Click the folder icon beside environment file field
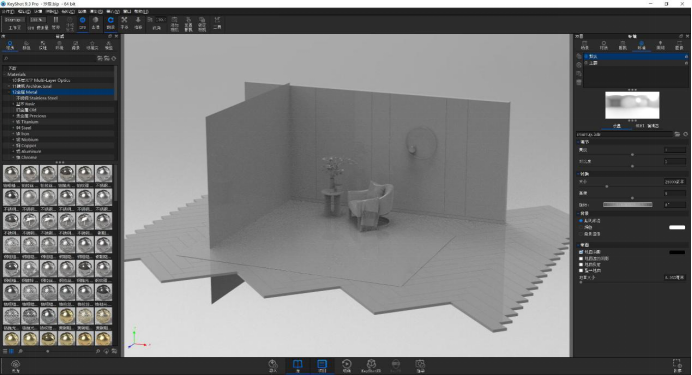Image resolution: width=692 pixels, height=375 pixels. [x=677, y=134]
